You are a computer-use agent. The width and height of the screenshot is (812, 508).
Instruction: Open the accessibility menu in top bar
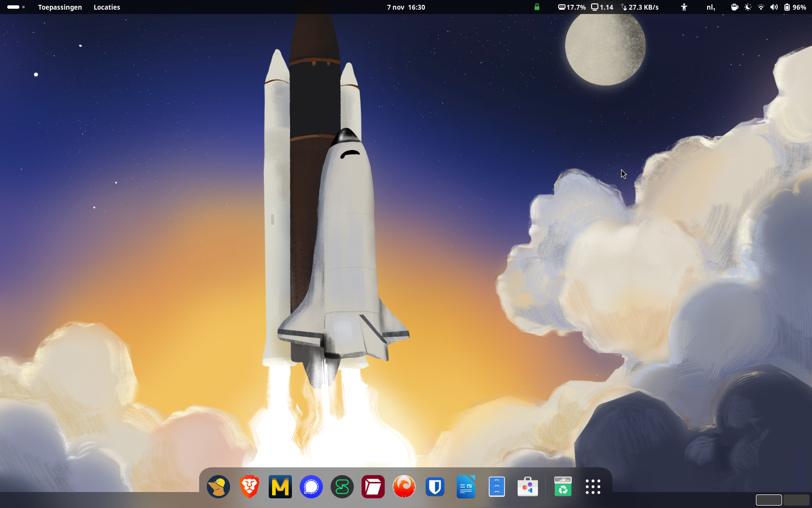[684, 7]
